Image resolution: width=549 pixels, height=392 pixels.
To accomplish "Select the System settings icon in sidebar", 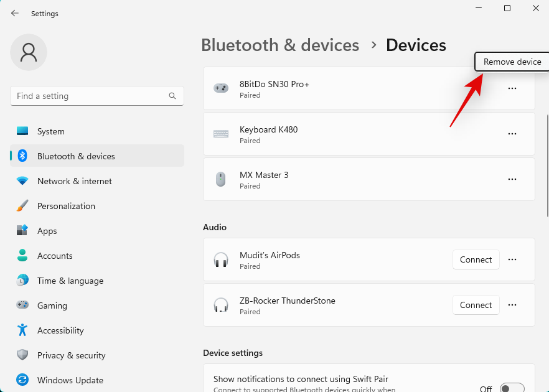I will click(22, 131).
